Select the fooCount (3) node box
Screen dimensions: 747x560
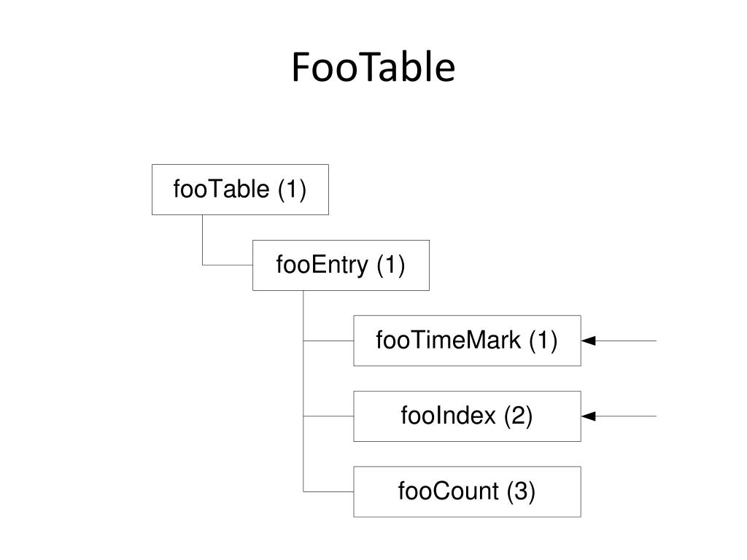[x=467, y=491]
